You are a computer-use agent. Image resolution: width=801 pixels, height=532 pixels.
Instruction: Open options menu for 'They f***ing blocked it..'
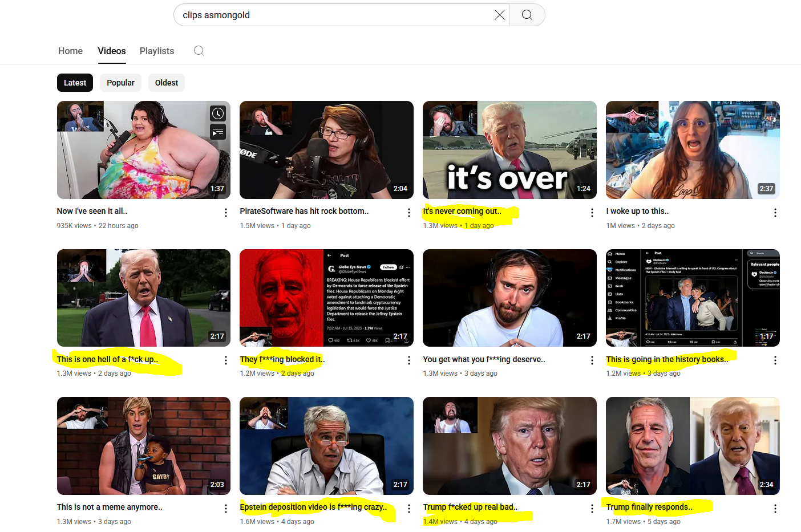(x=409, y=360)
